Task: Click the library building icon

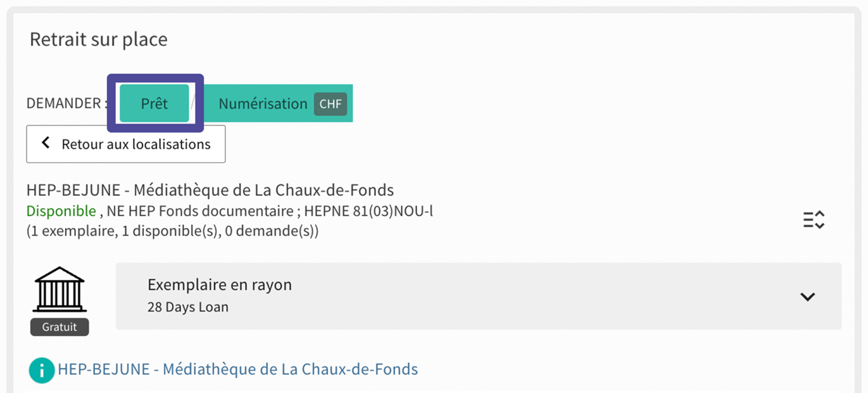Action: point(60,290)
